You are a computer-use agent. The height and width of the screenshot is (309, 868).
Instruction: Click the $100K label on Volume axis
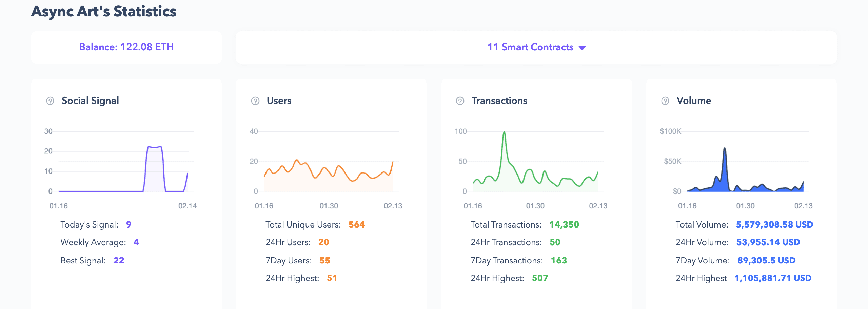[670, 131]
